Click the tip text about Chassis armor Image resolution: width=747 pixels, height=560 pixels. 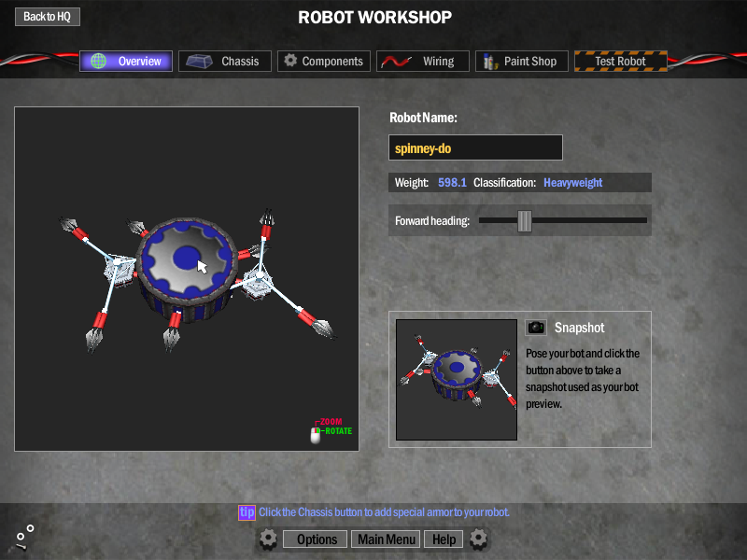(x=384, y=512)
